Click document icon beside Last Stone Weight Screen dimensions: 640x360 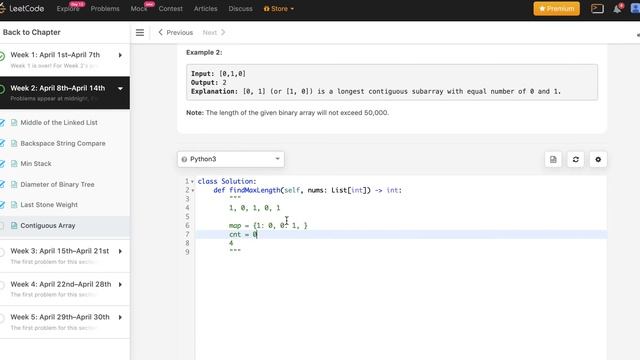pos(14,205)
